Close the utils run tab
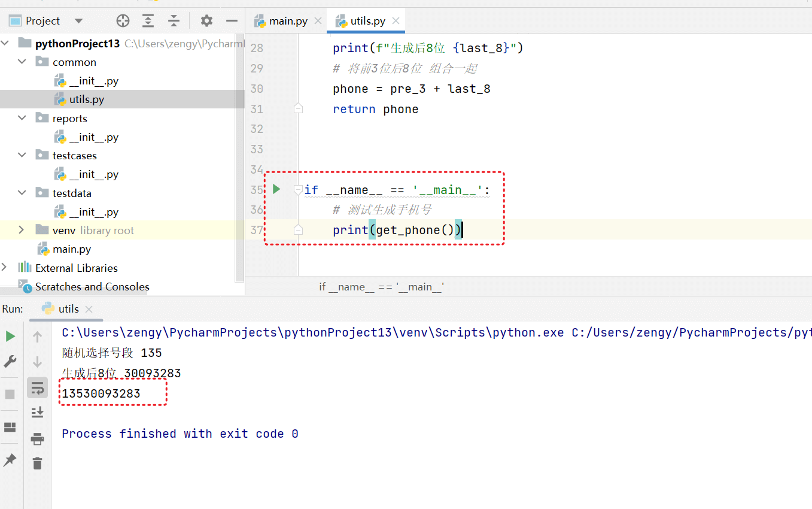 pos(89,310)
